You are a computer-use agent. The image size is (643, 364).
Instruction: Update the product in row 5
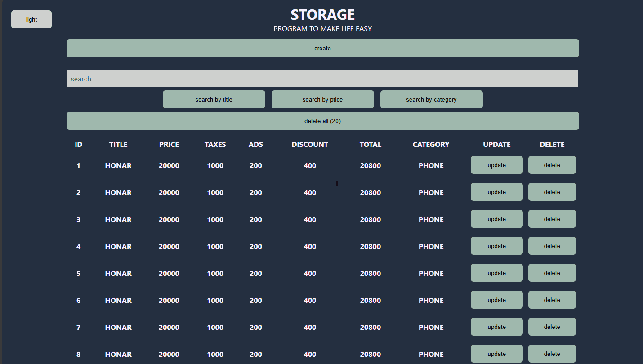click(x=496, y=273)
